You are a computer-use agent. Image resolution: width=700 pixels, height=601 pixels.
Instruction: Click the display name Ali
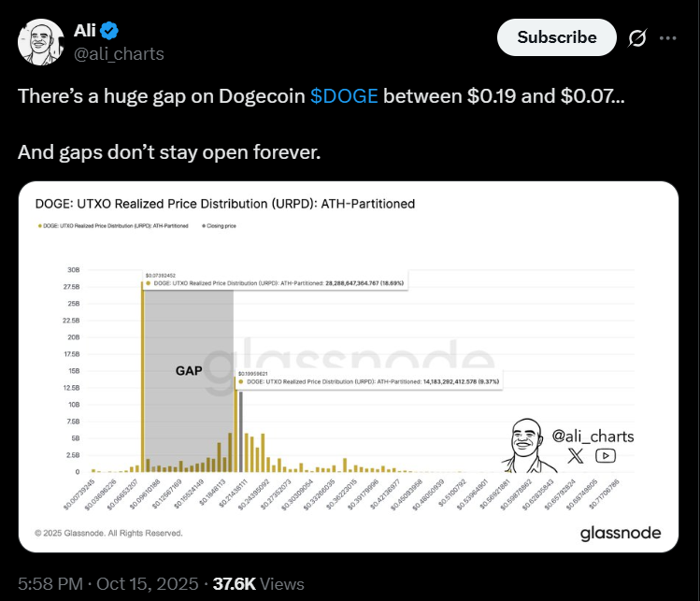(84, 31)
